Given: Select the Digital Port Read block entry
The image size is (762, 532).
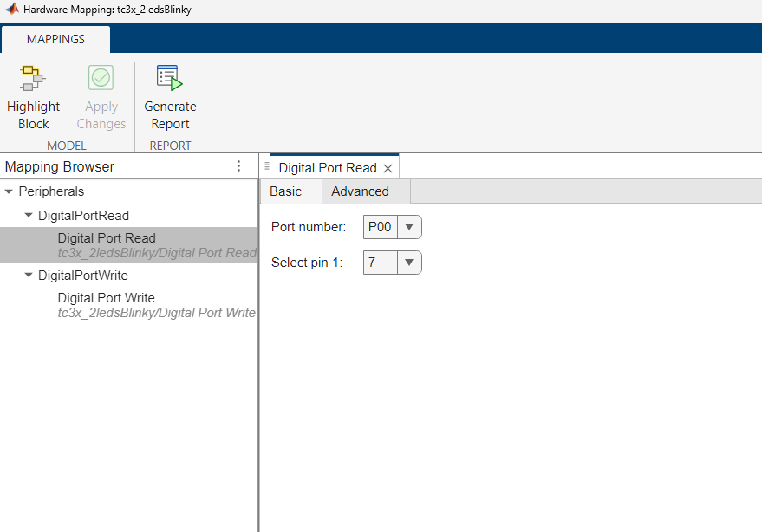Looking at the screenshot, I should [x=107, y=238].
